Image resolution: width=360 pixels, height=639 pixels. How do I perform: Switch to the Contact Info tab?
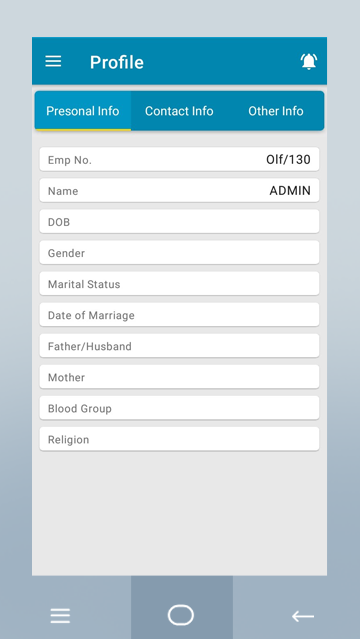click(x=179, y=111)
